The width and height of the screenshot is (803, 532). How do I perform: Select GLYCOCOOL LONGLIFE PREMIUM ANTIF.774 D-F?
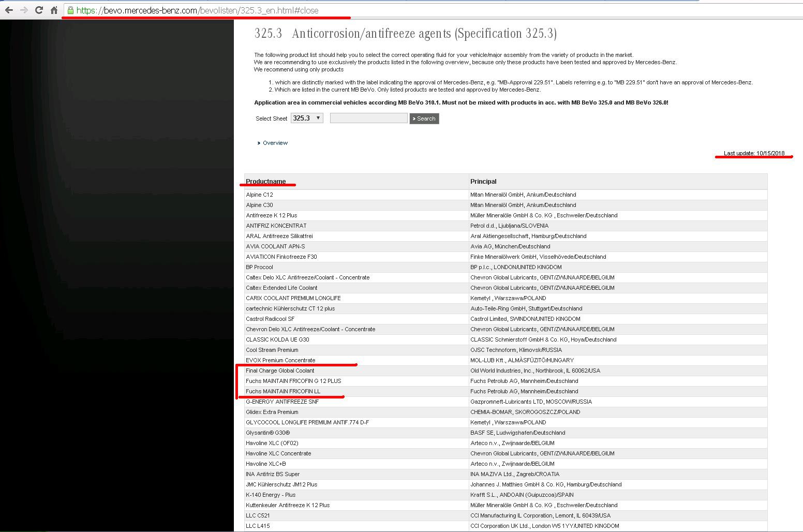(307, 422)
